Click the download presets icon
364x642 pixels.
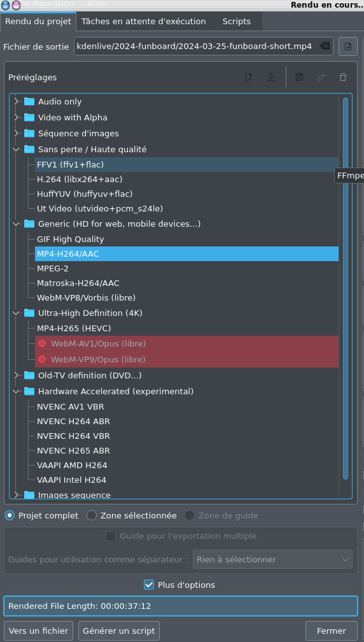(x=270, y=77)
